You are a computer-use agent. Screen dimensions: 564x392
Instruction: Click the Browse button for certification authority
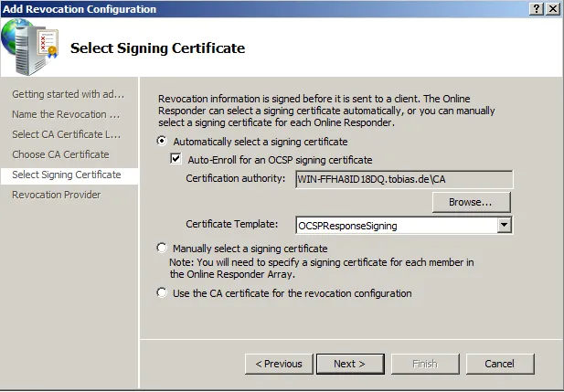(x=471, y=202)
